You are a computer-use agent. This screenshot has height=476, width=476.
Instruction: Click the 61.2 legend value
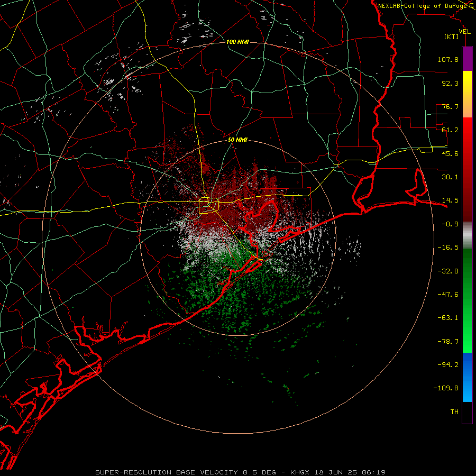450,130
